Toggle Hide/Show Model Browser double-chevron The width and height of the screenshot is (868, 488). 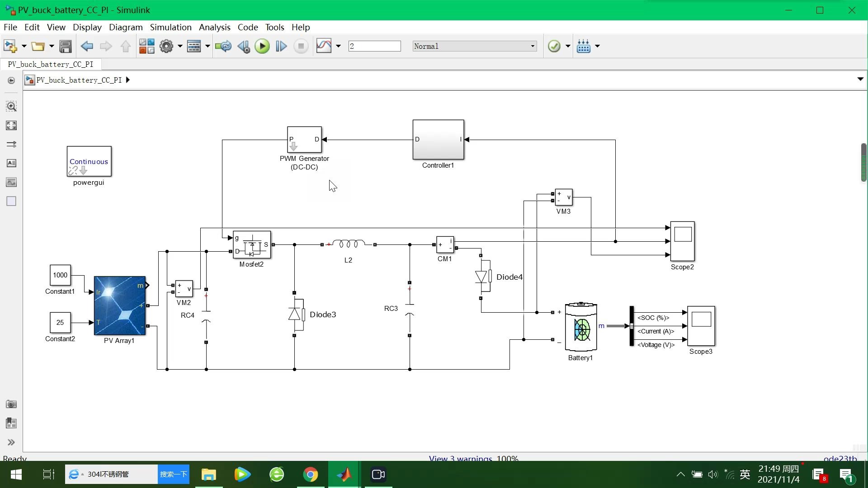pyautogui.click(x=11, y=442)
